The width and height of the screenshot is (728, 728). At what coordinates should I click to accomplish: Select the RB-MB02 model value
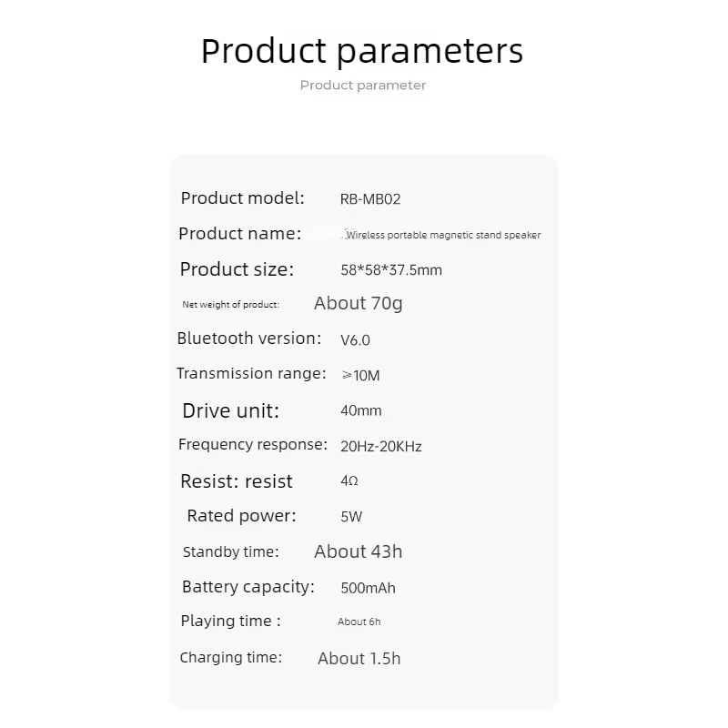tap(370, 199)
